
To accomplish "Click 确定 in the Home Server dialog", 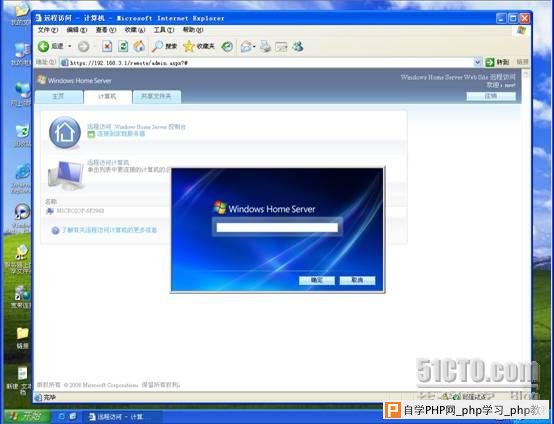I will tap(317, 280).
